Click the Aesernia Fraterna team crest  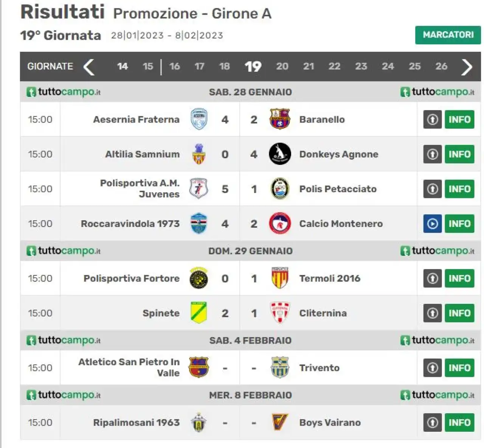[199, 119]
